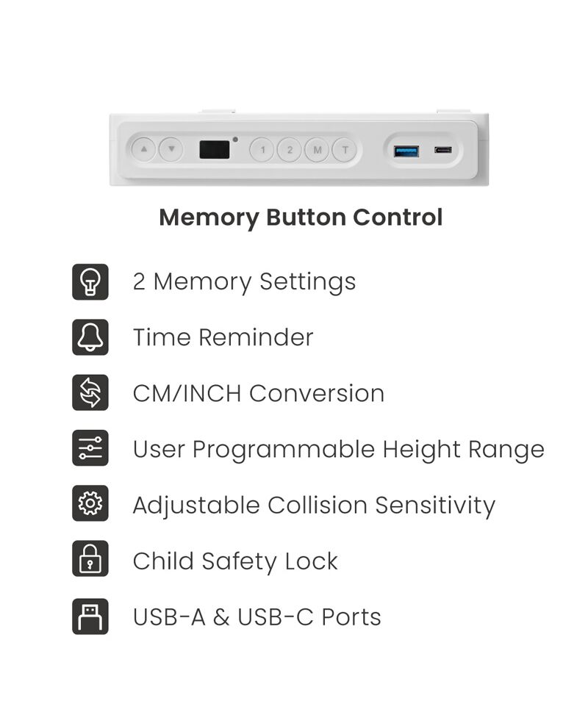Select memory preset button 2
The height and width of the screenshot is (726, 588).
pyautogui.click(x=290, y=150)
